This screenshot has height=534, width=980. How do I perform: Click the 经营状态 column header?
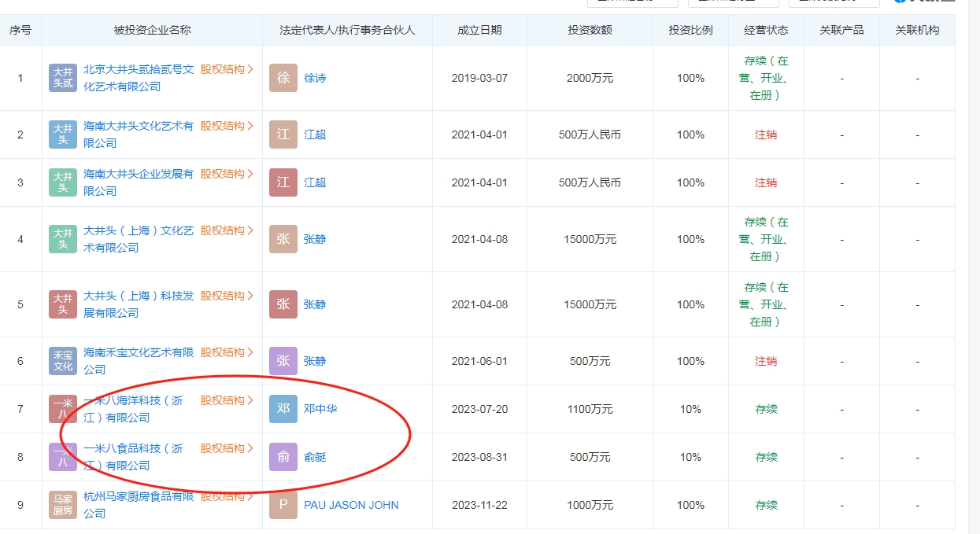(766, 30)
